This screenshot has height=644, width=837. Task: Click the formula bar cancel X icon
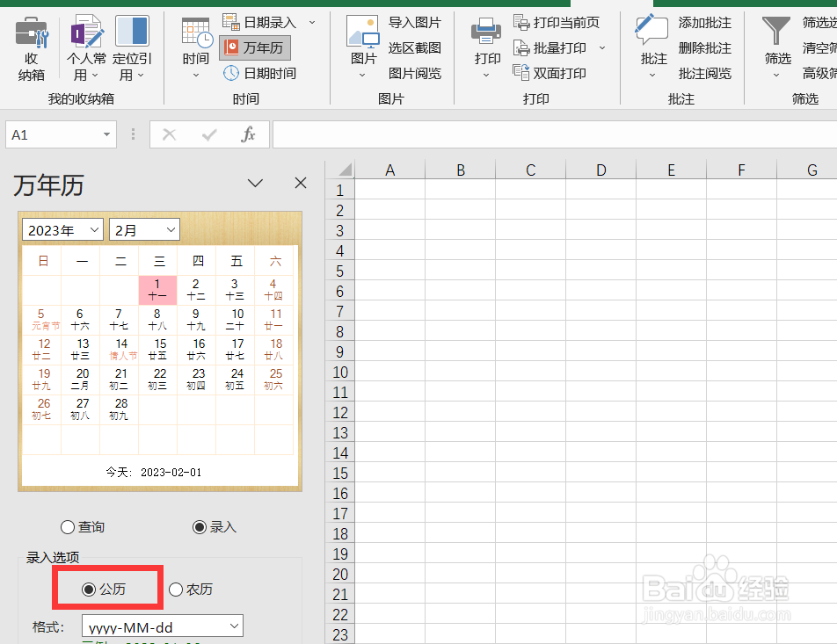coord(169,134)
